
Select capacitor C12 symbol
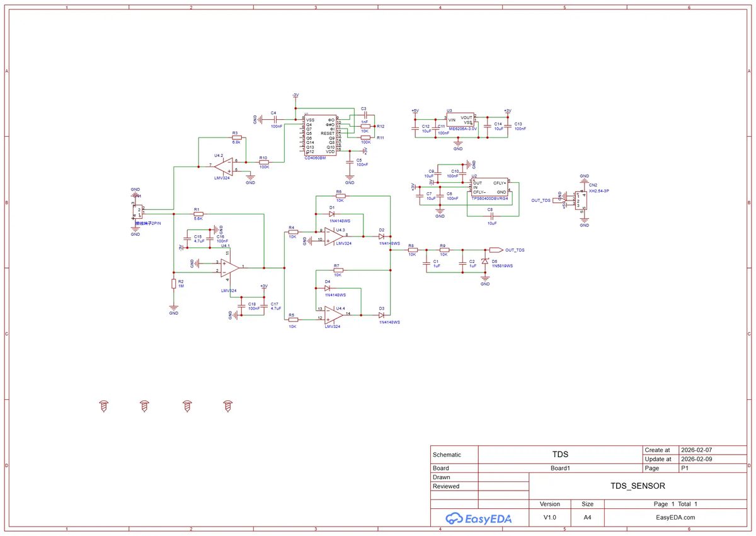(x=415, y=127)
